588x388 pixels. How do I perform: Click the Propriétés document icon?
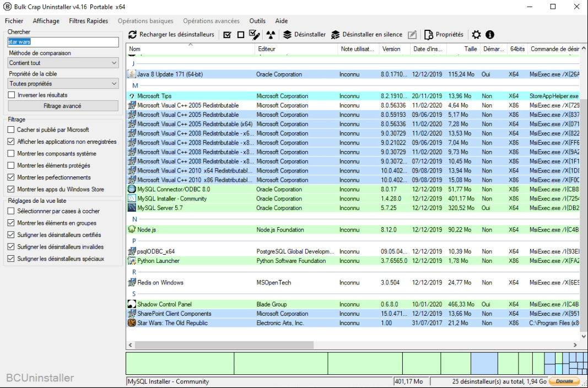coord(428,35)
